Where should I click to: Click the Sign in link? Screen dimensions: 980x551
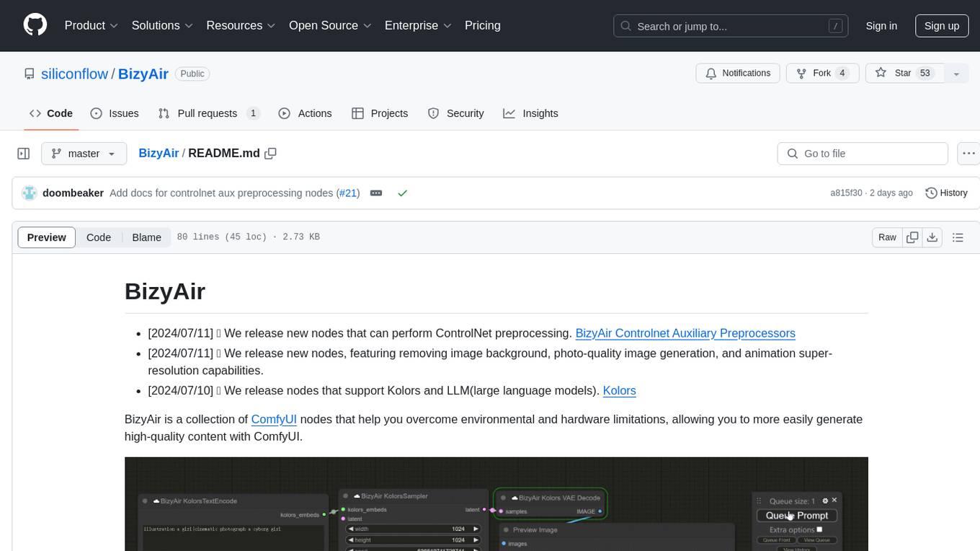pyautogui.click(x=881, y=26)
